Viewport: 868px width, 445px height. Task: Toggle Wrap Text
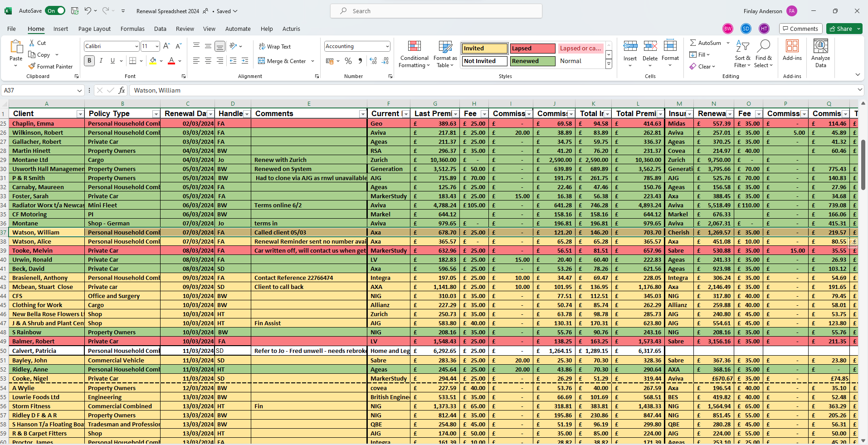click(x=274, y=46)
